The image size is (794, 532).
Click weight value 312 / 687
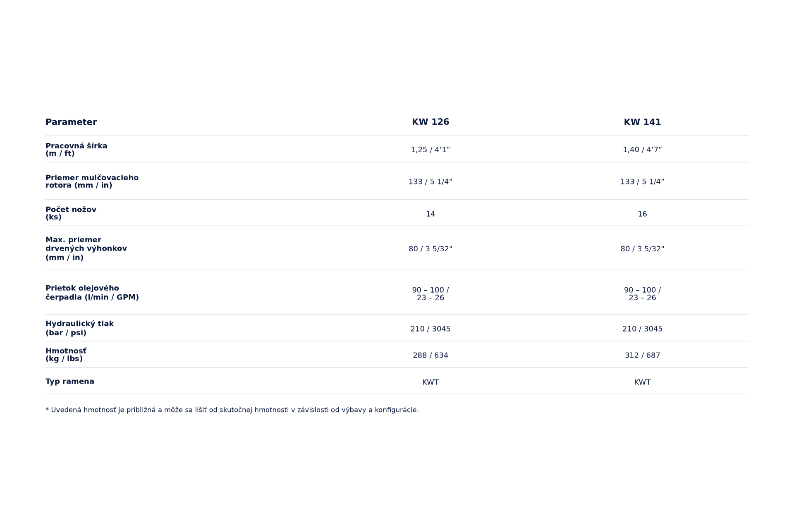pos(642,355)
